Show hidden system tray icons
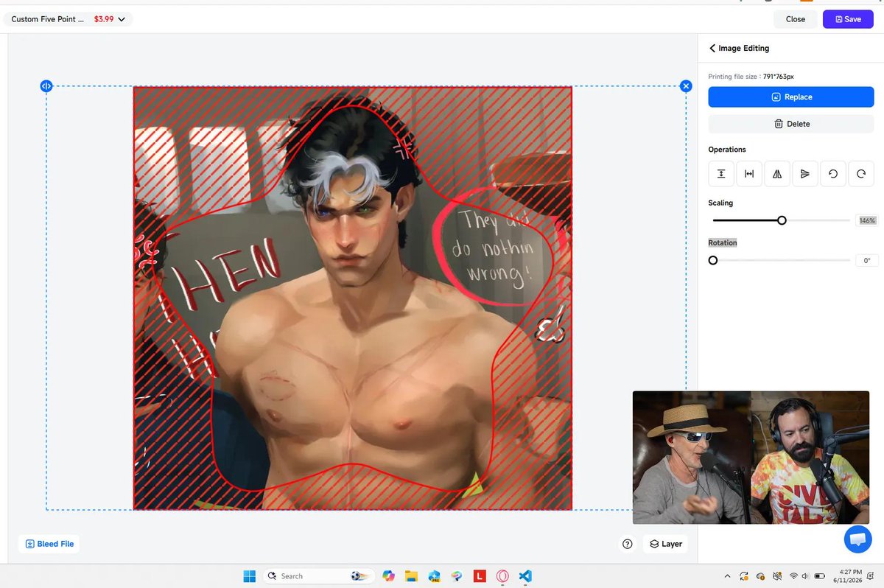 728,576
